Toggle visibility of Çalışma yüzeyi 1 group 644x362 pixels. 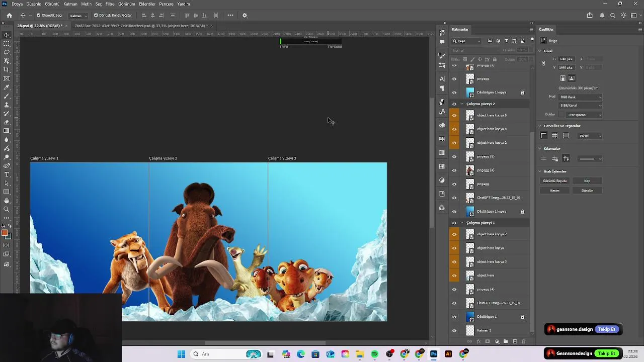(454, 223)
